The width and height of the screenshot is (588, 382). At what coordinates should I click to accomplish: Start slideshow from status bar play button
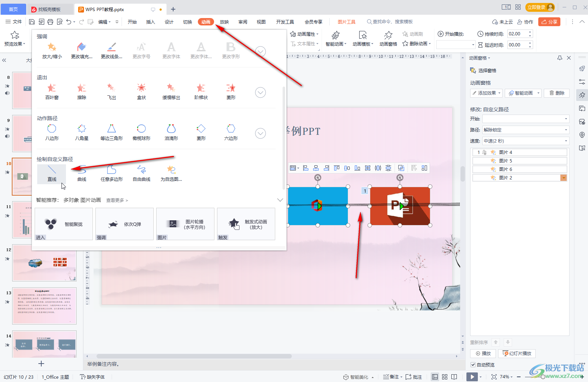click(472, 377)
